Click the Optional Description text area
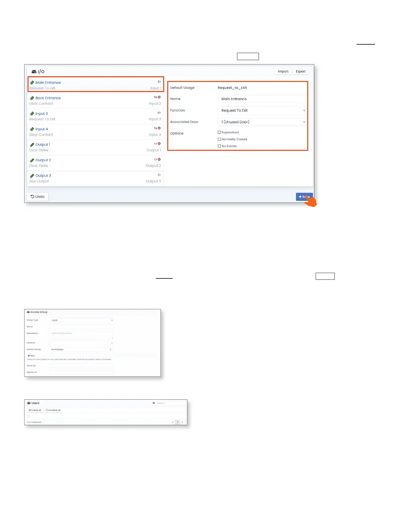This screenshot has height=532, width=411. 81,335
